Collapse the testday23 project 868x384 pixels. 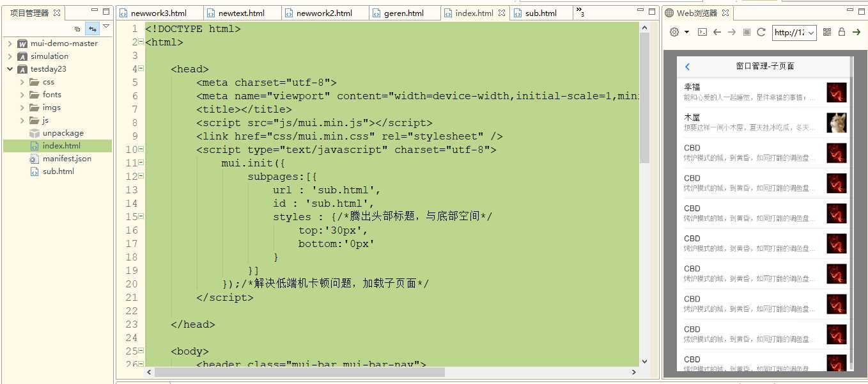[x=10, y=69]
